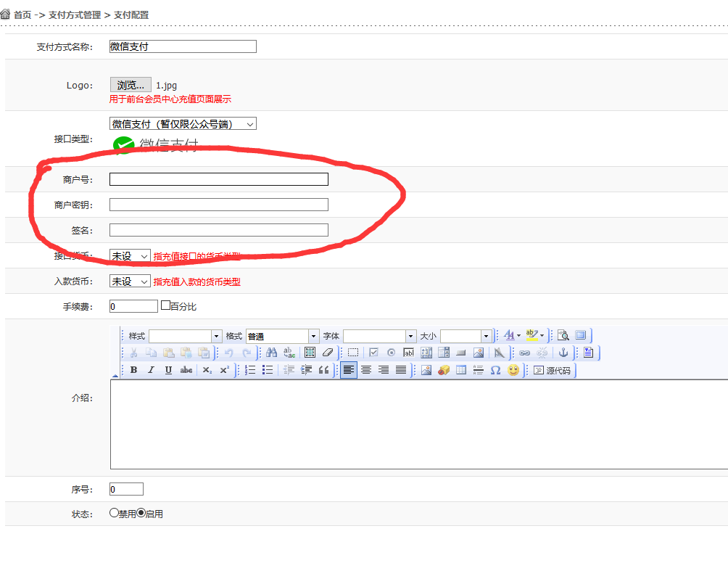The width and height of the screenshot is (728, 571).
Task: Open Find (binoculars) tool
Action: click(272, 353)
